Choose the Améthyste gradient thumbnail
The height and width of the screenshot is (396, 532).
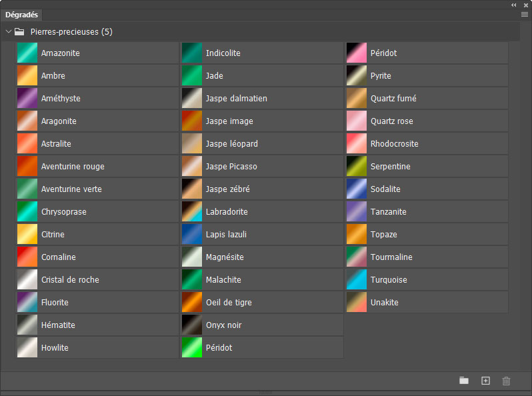27,99
